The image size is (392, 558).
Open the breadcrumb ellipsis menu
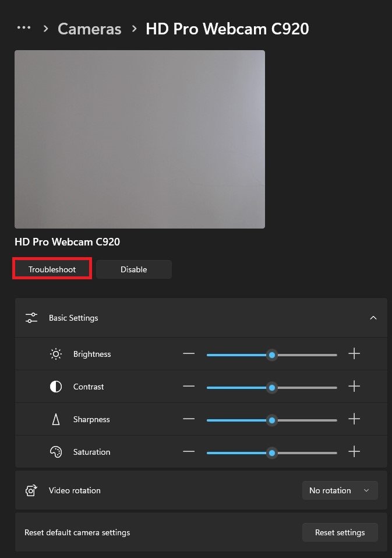pos(24,28)
